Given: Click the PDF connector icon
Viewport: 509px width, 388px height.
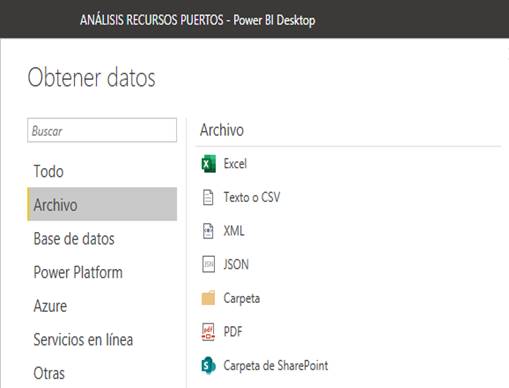Looking at the screenshot, I should coord(208,332).
